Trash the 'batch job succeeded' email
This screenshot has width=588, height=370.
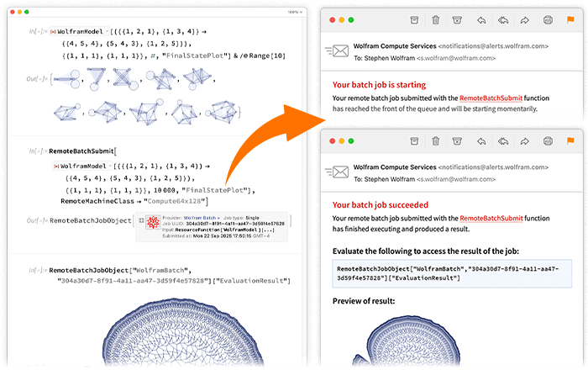435,141
